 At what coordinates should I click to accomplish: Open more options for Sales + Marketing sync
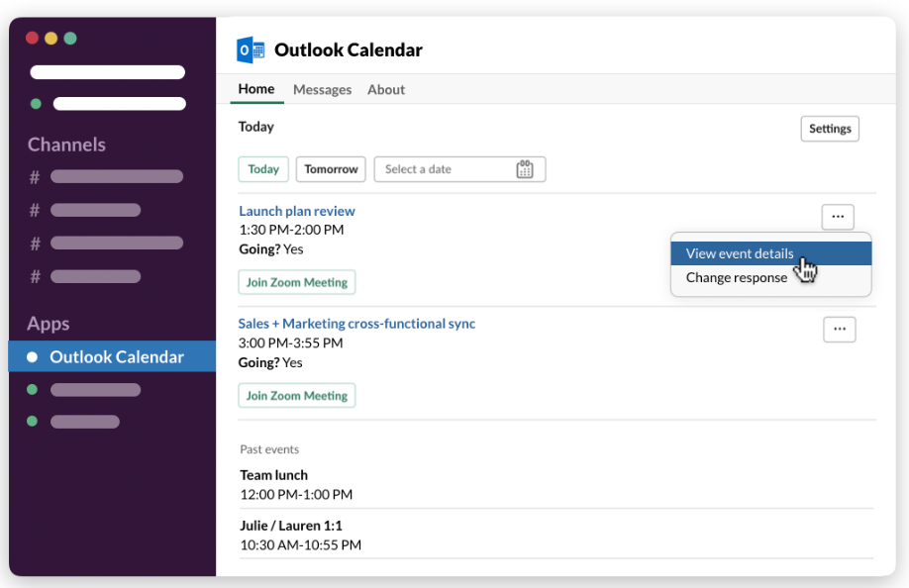point(839,330)
